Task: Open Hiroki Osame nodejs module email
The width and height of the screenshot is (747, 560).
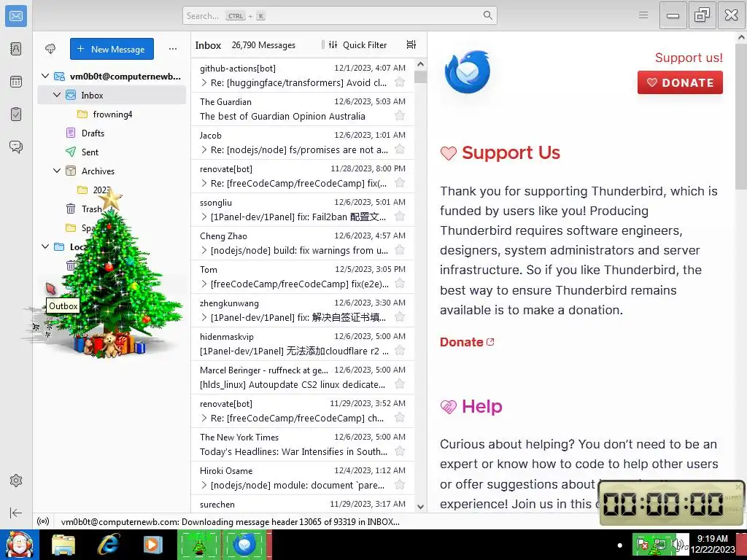Action: (x=303, y=478)
